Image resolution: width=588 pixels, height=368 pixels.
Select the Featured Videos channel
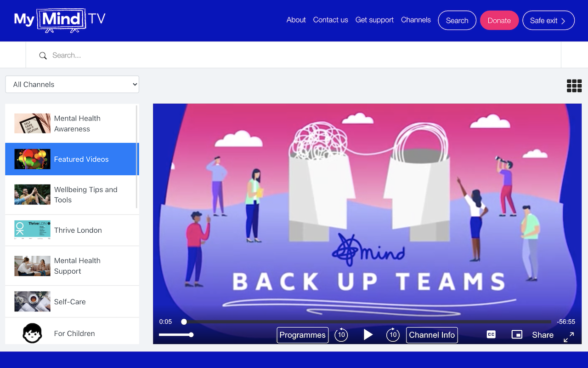(72, 159)
